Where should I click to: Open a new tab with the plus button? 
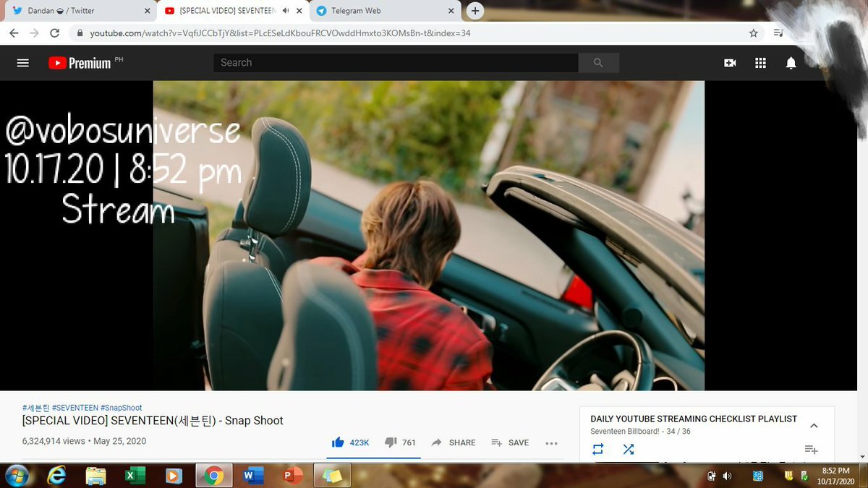pyautogui.click(x=475, y=11)
